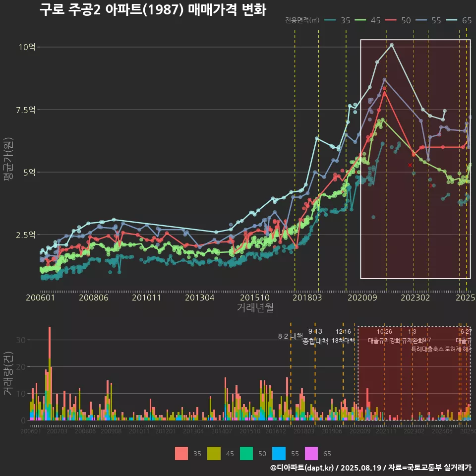Click the 특례대출축소 annotation
The image size is (476, 476).
(x=427, y=349)
